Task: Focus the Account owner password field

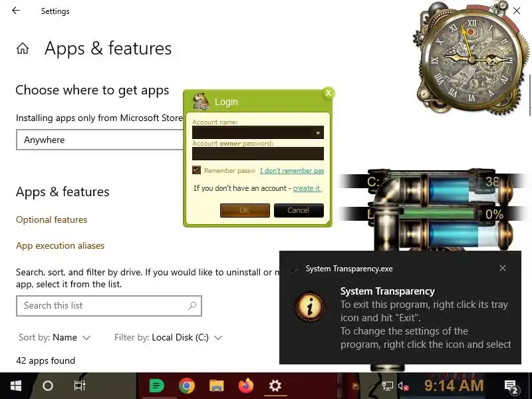Action: pos(258,154)
